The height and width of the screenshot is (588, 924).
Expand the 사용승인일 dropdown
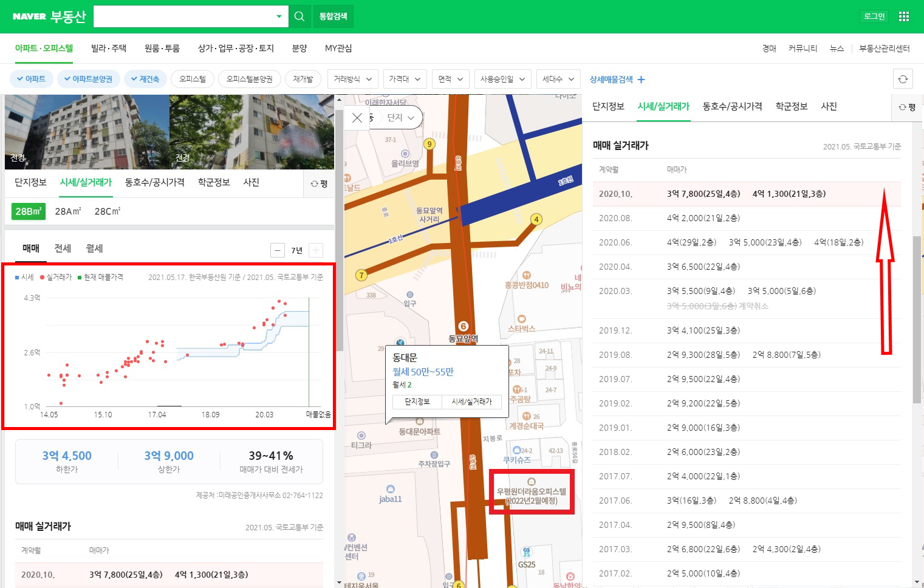(502, 79)
